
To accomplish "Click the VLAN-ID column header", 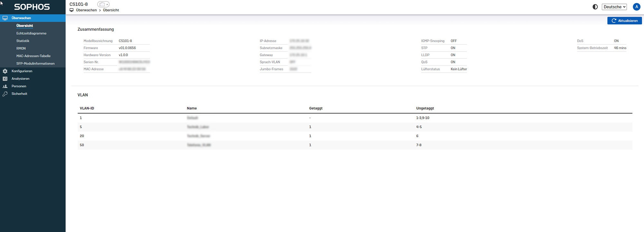I will coord(87,108).
